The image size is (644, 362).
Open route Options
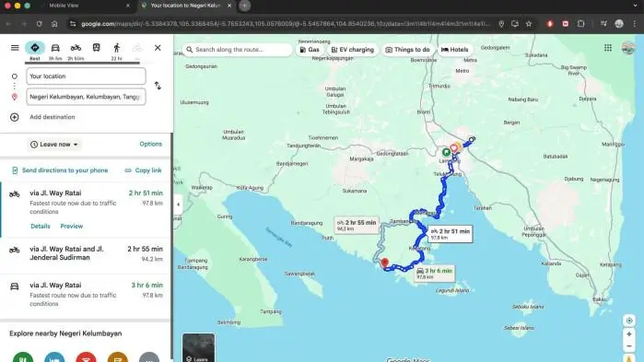coord(151,144)
